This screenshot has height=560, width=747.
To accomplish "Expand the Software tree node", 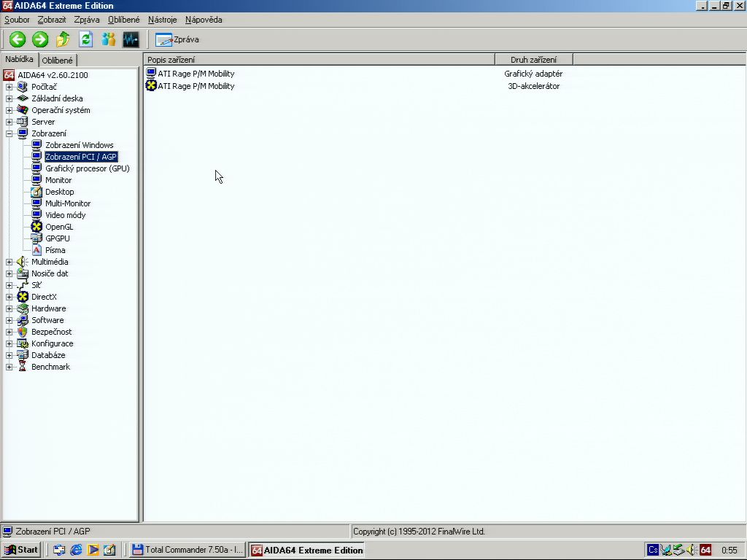I will (9, 320).
